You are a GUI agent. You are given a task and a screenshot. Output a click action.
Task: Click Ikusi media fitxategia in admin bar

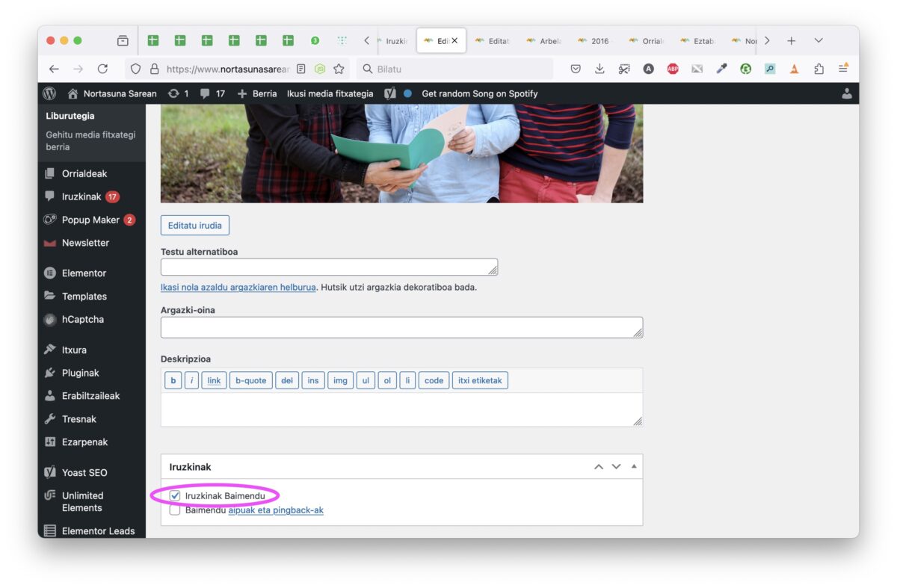330,93
